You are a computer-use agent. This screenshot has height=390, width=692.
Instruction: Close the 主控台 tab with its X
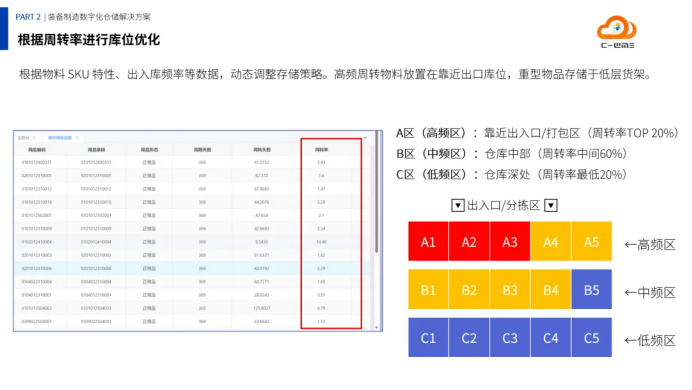pos(34,138)
